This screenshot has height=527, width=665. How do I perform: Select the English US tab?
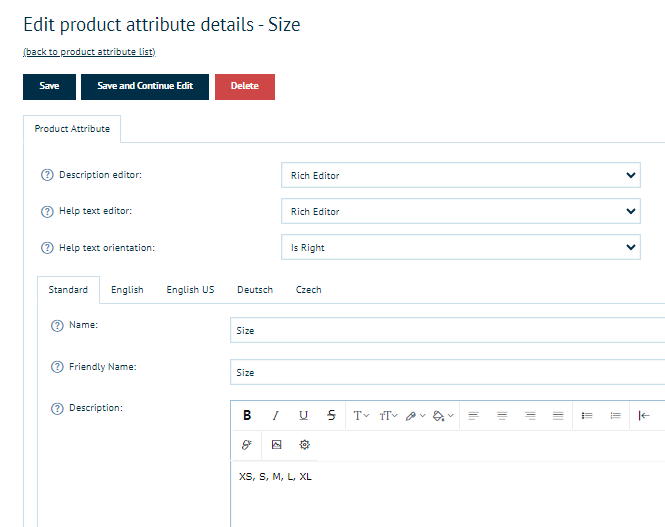[x=190, y=290]
